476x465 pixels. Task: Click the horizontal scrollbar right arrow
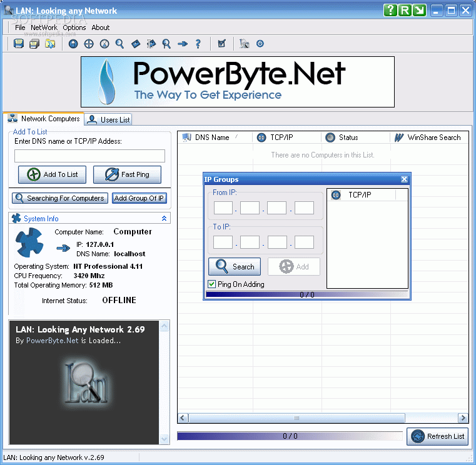(463, 418)
